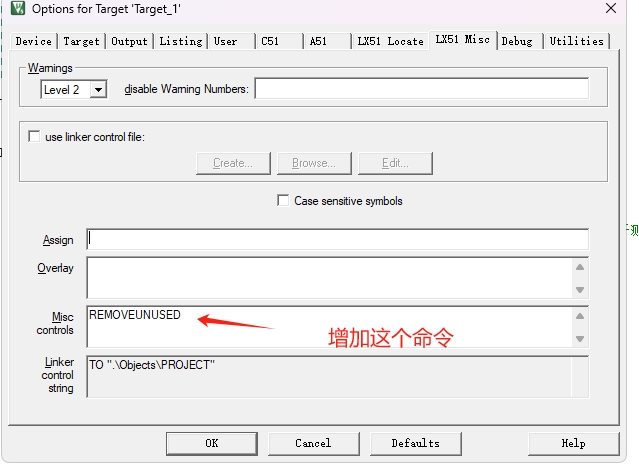Click the Keil uVision icon in title bar
This screenshot has width=639, height=468.
click(x=18, y=8)
